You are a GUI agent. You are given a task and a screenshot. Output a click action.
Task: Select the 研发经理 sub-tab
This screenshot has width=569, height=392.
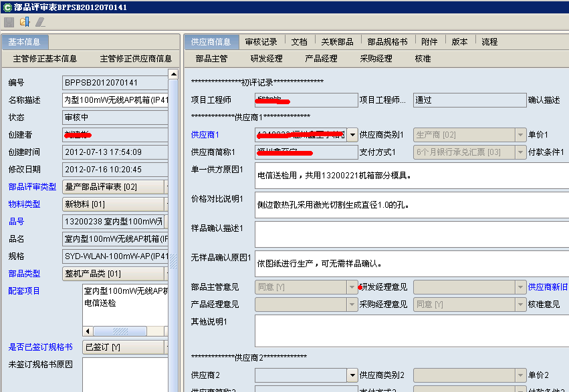266,59
